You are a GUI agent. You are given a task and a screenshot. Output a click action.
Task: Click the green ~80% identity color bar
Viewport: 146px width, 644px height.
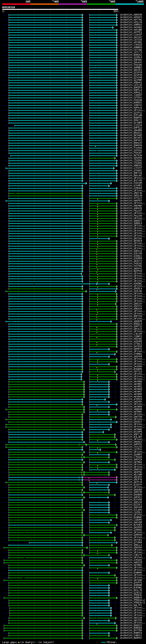point(101,4)
